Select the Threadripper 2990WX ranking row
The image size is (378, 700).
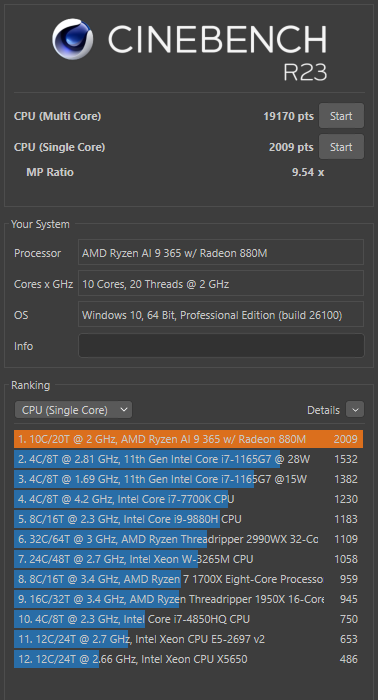(188, 539)
